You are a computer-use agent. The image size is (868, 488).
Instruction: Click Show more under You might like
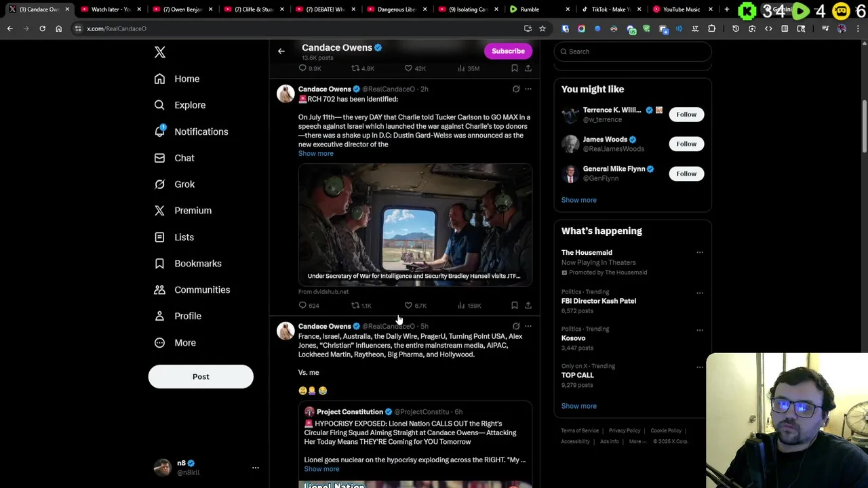coord(578,200)
